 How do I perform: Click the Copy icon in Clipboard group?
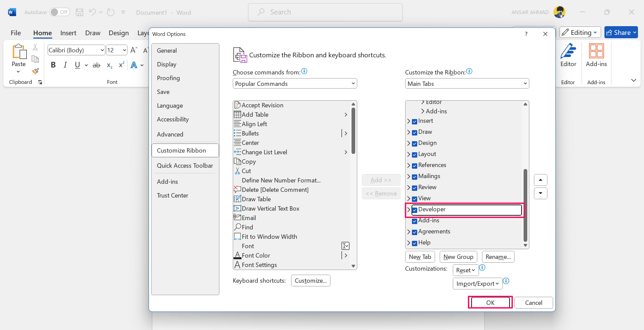(x=35, y=59)
